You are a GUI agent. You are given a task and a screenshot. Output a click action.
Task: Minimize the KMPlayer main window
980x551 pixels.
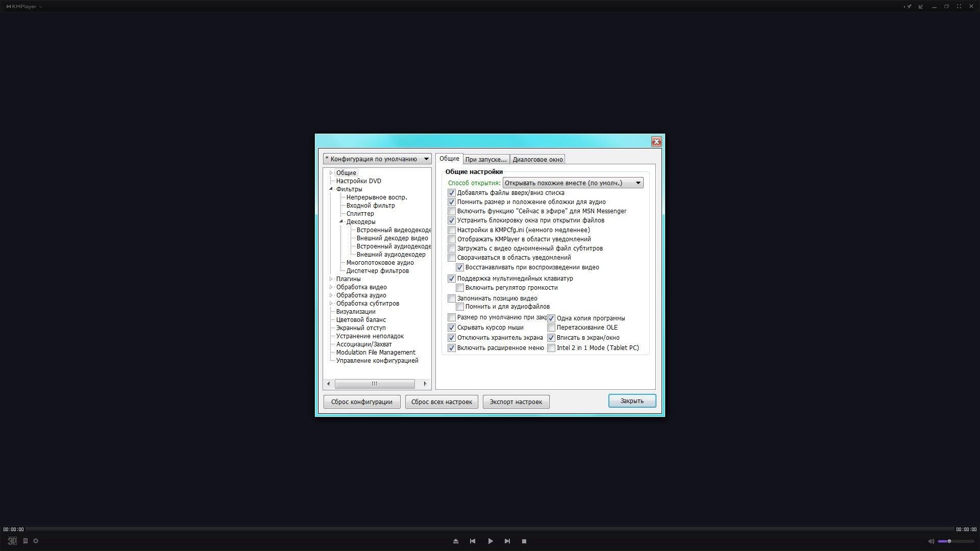(x=934, y=7)
